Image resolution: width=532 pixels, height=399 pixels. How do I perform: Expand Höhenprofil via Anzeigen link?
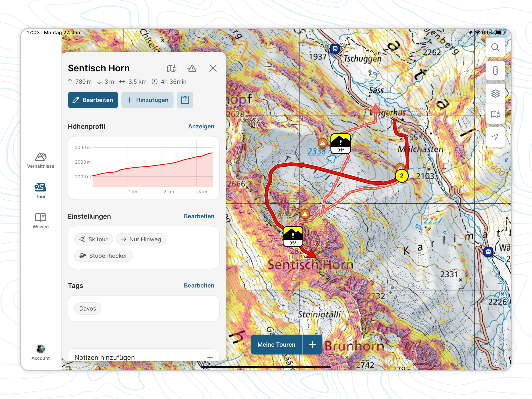201,126
